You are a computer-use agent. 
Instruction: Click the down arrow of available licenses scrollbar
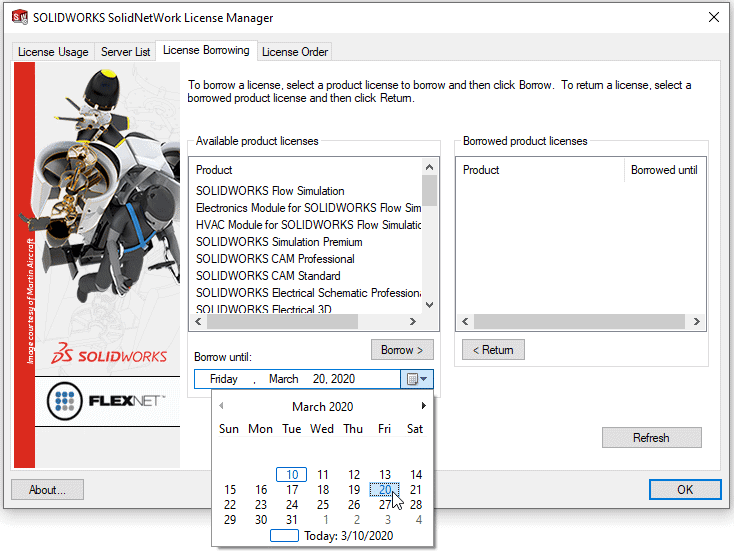[430, 305]
